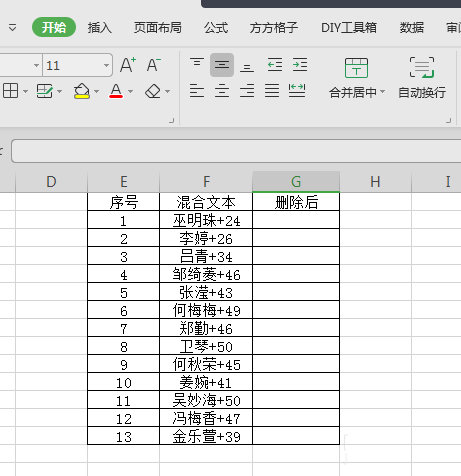Click the eraser clear format icon

click(x=153, y=91)
